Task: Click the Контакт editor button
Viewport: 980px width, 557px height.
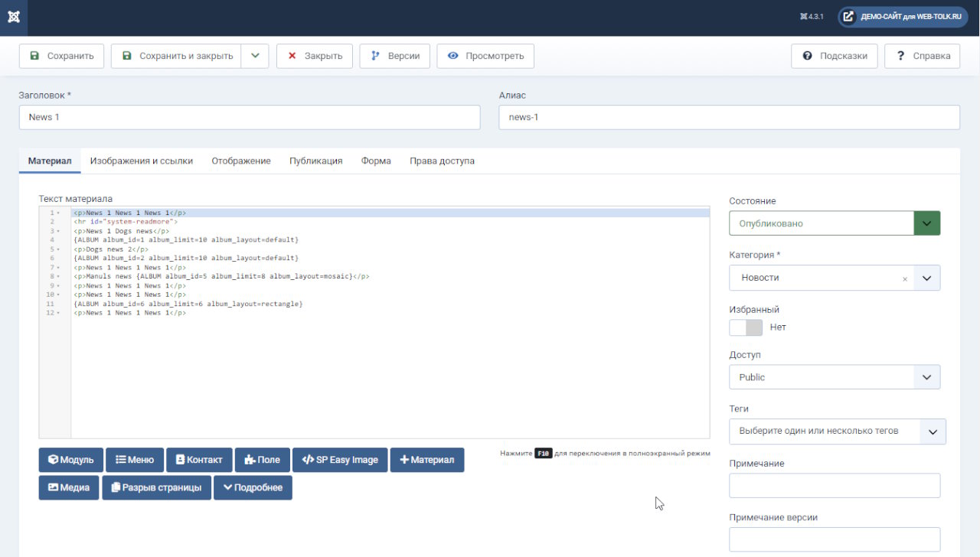Action: [x=199, y=460]
